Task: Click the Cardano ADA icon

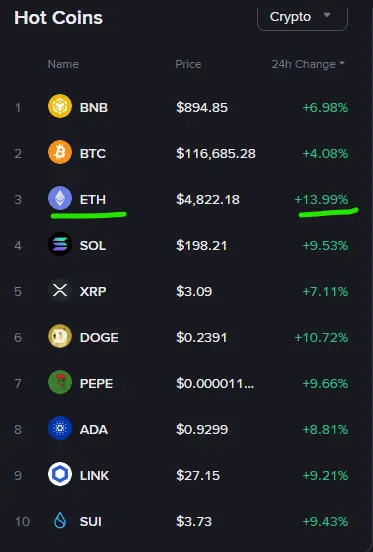Action: (x=60, y=428)
